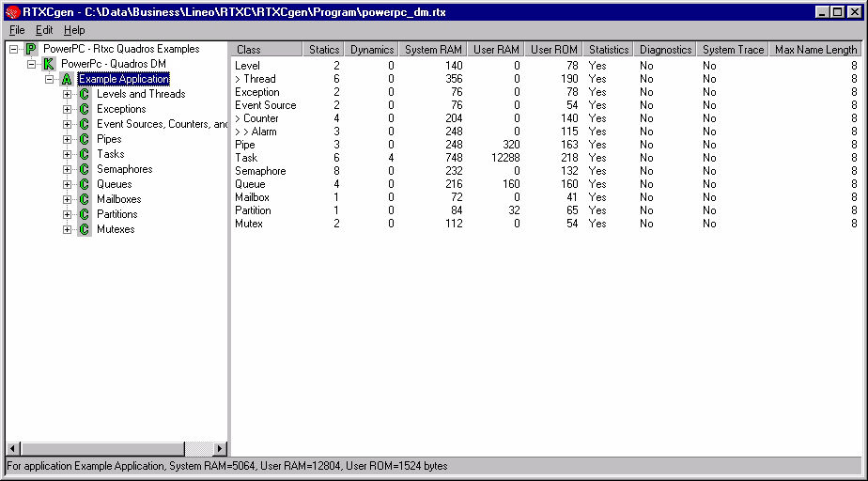
Task: Click the C icon beside Partitions
Action: point(85,213)
